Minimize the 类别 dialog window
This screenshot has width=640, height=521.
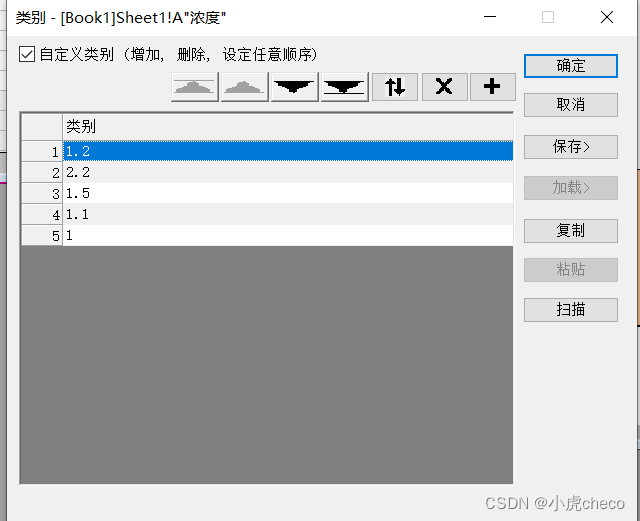pos(490,17)
